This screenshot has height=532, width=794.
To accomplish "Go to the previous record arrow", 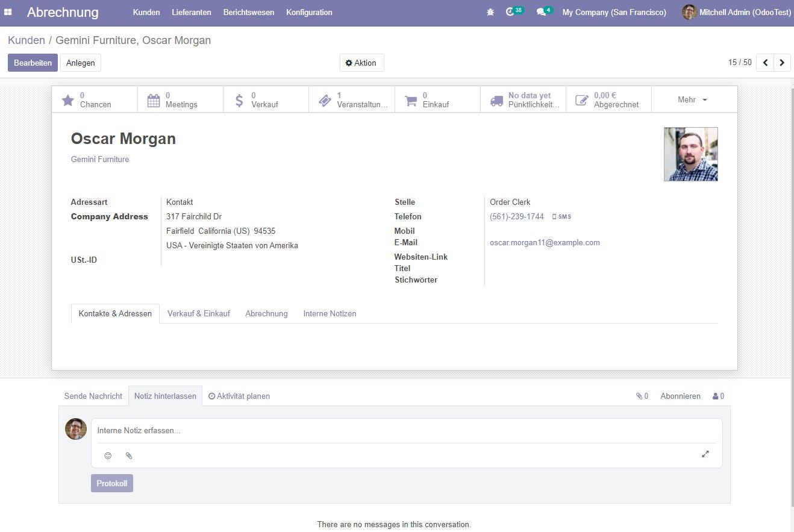I will point(765,63).
